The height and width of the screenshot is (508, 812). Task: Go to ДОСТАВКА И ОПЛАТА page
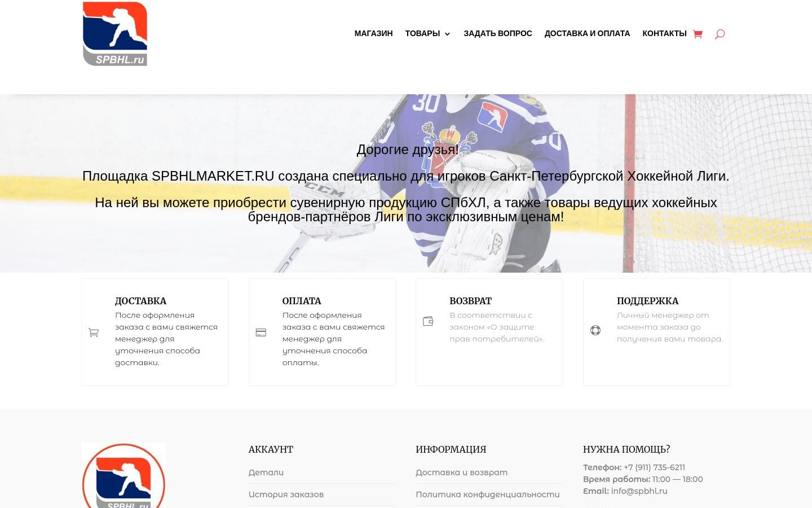pos(587,33)
